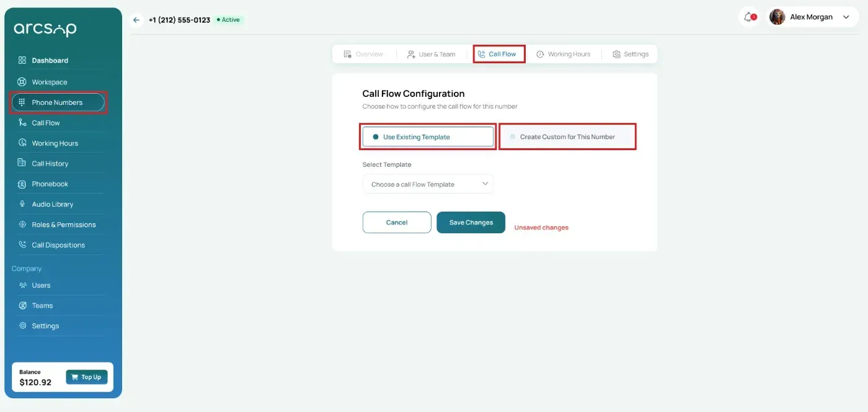Click the Top Up button
The image size is (868, 412).
87,377
